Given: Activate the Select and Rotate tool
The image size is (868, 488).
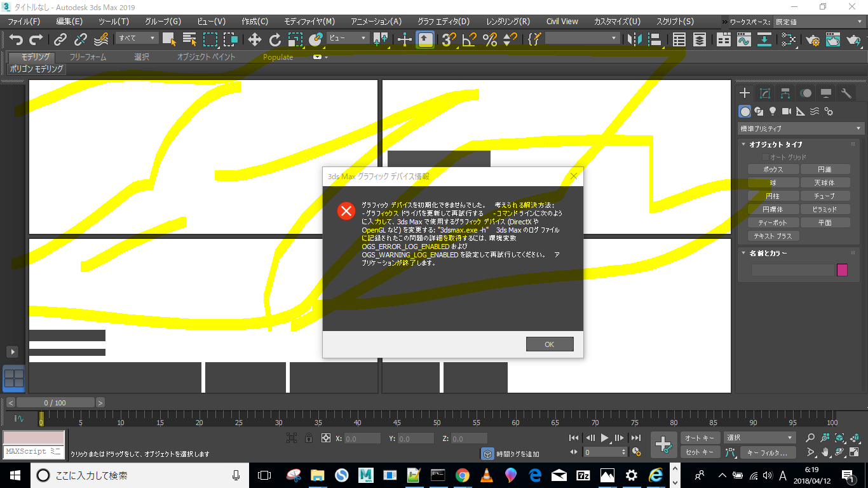Looking at the screenshot, I should pyautogui.click(x=275, y=39).
